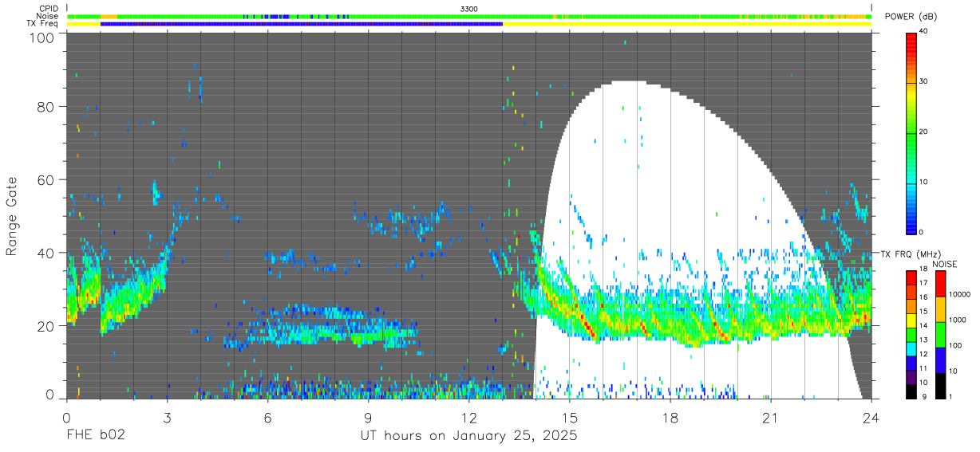The image size is (980, 452).
Task: Click the 'Range Gate' y-axis label
Action: click(12, 216)
